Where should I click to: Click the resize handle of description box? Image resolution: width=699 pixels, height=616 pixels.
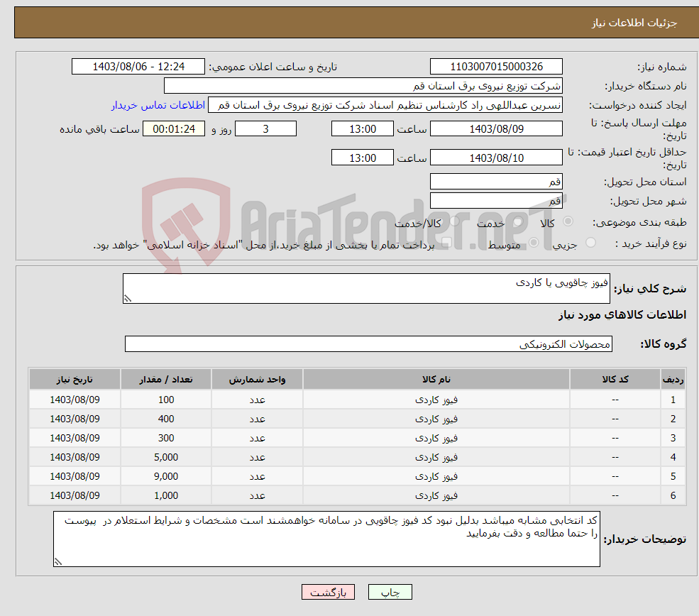pyautogui.click(x=128, y=299)
